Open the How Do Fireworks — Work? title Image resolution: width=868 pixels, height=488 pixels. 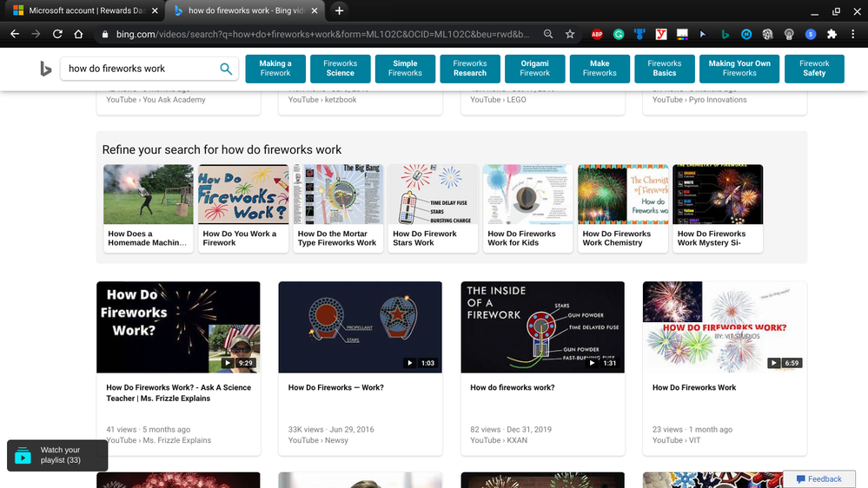pyautogui.click(x=336, y=388)
